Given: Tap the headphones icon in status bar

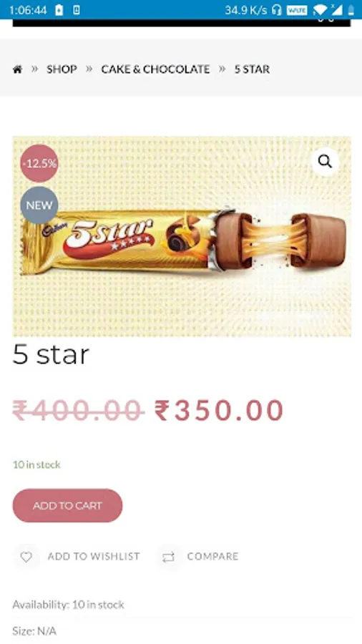Looking at the screenshot, I should [x=277, y=10].
